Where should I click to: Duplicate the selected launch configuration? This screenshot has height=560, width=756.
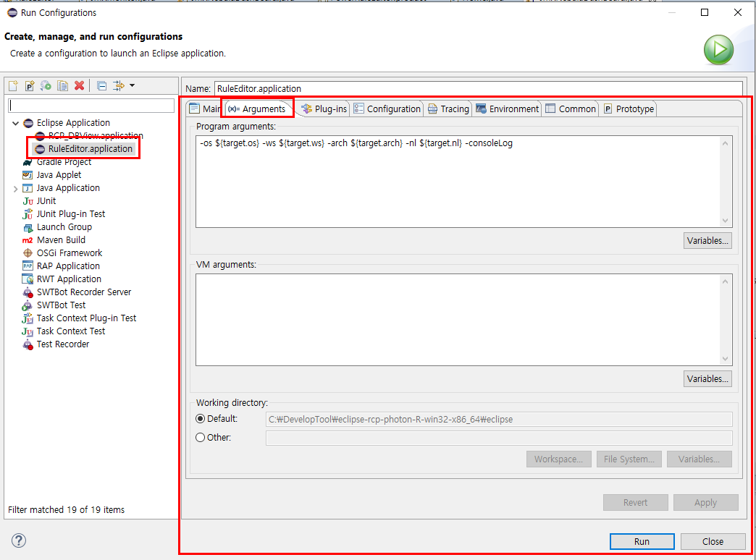coord(63,86)
